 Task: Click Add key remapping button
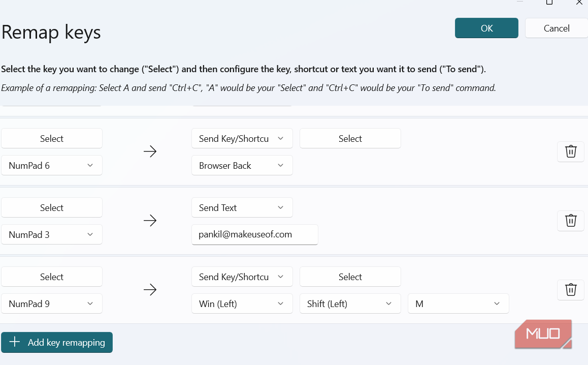[57, 342]
